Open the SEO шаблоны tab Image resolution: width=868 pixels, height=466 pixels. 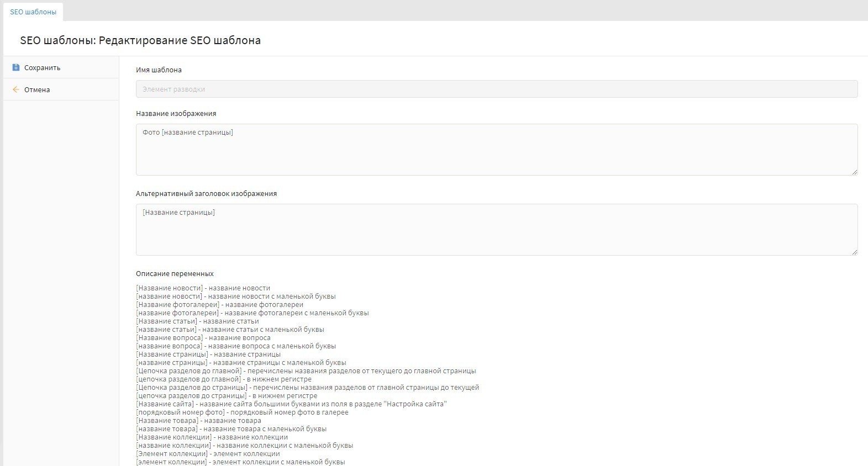click(33, 12)
